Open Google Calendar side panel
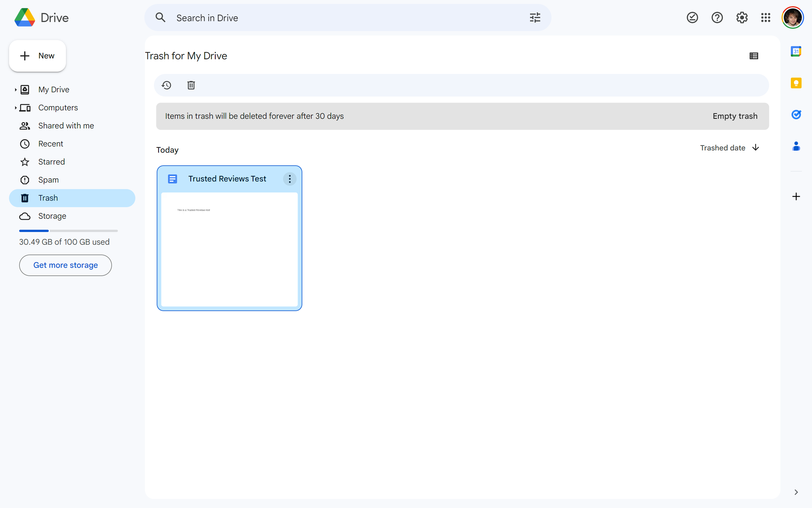Image resolution: width=812 pixels, height=508 pixels. coord(796,51)
